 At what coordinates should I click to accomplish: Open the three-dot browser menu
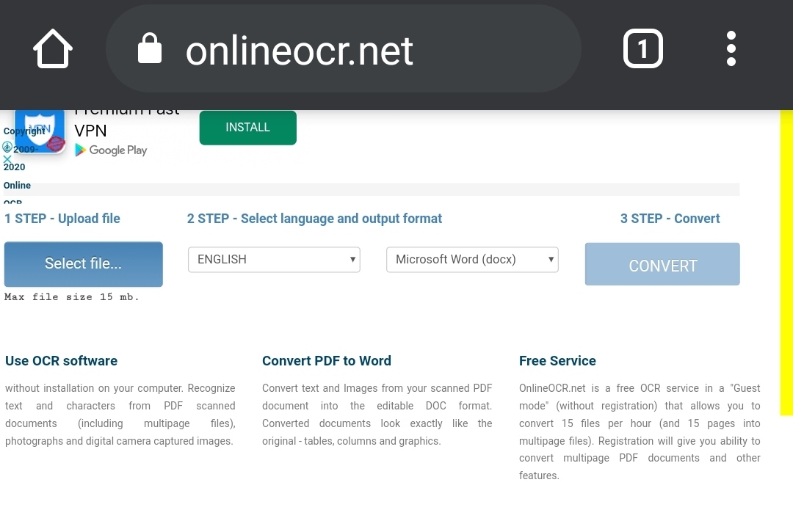(x=731, y=48)
